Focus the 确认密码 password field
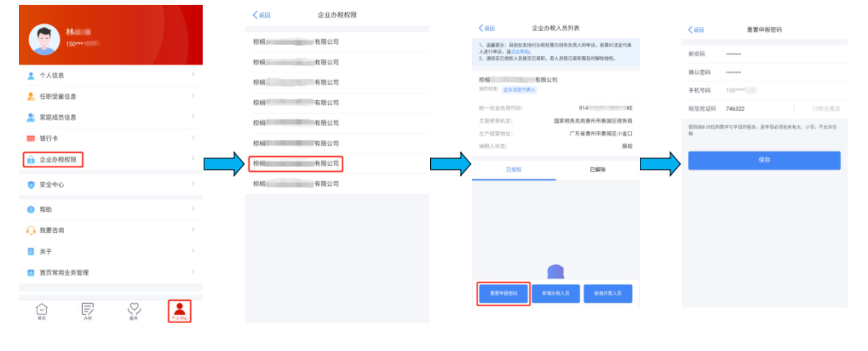 [764, 72]
